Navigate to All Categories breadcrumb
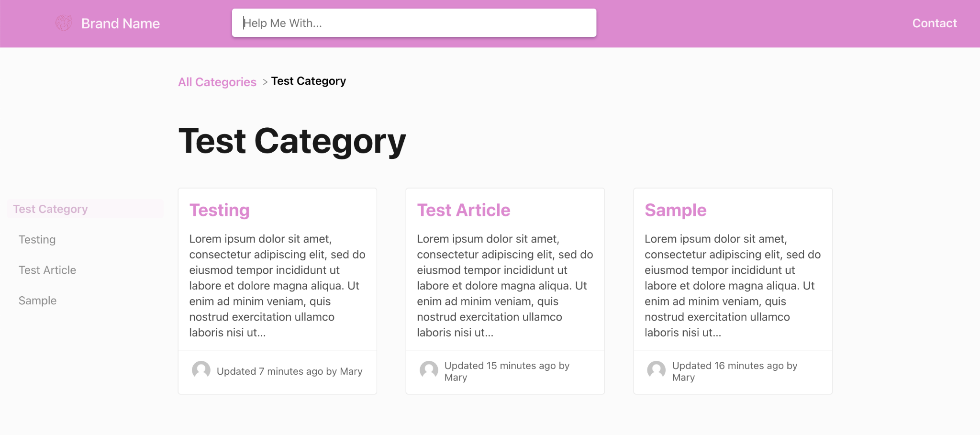This screenshot has width=980, height=435. click(217, 82)
